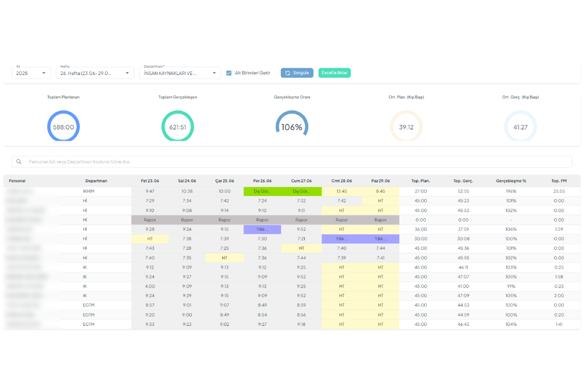This screenshot has width=588, height=392.
Task: Focus the personnel name search field
Action: click(x=294, y=162)
